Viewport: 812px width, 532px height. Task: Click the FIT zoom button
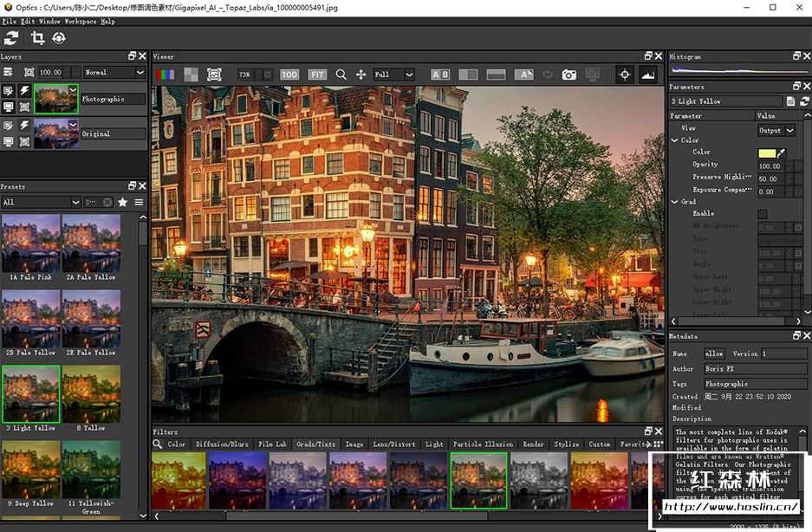coord(316,75)
